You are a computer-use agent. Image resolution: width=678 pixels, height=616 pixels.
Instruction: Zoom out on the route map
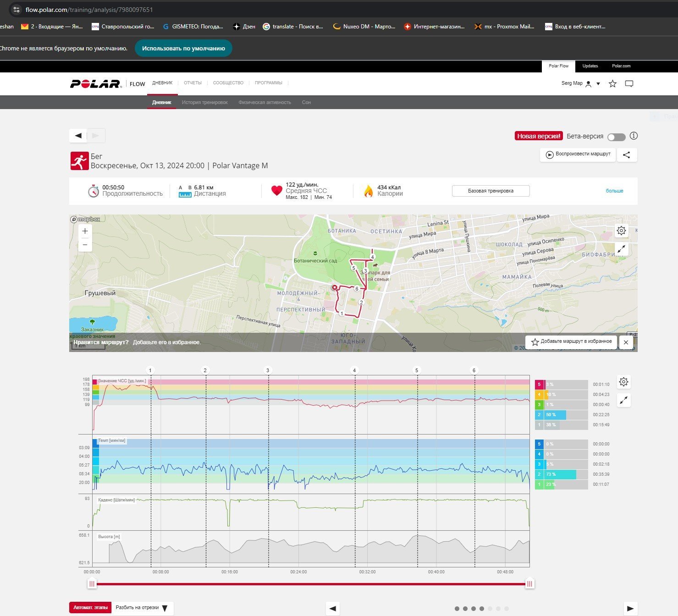(85, 245)
